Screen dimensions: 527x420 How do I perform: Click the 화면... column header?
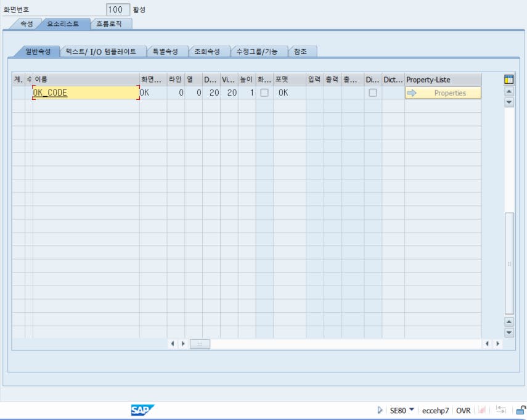pyautogui.click(x=153, y=80)
